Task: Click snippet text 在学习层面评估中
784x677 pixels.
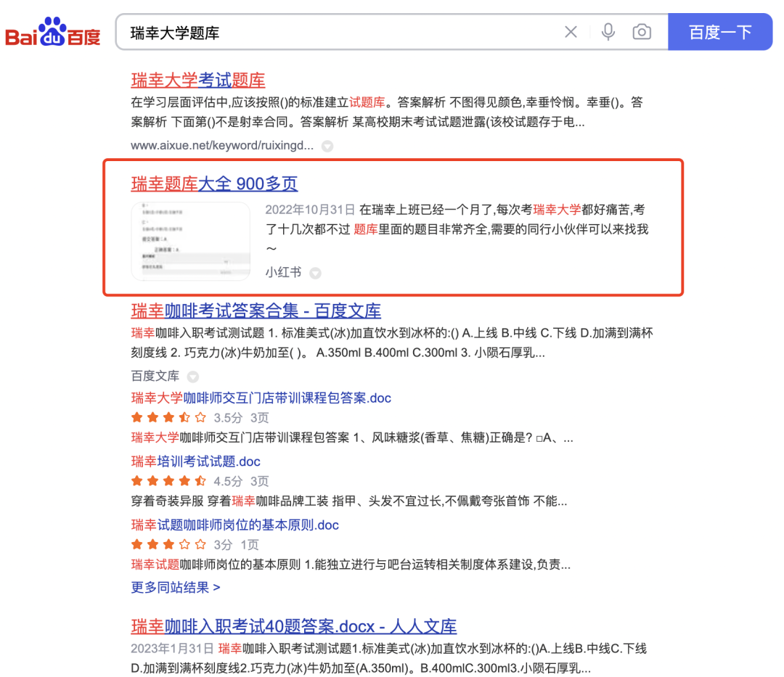Action: [179, 103]
